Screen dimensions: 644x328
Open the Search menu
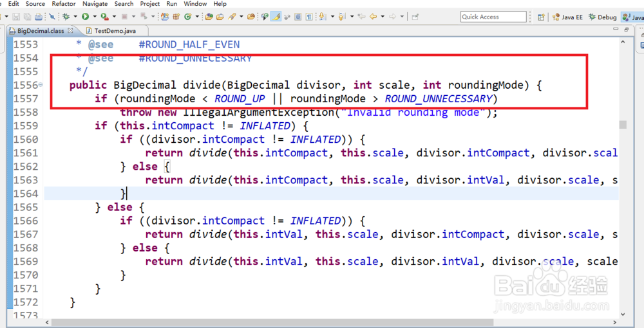point(124,4)
